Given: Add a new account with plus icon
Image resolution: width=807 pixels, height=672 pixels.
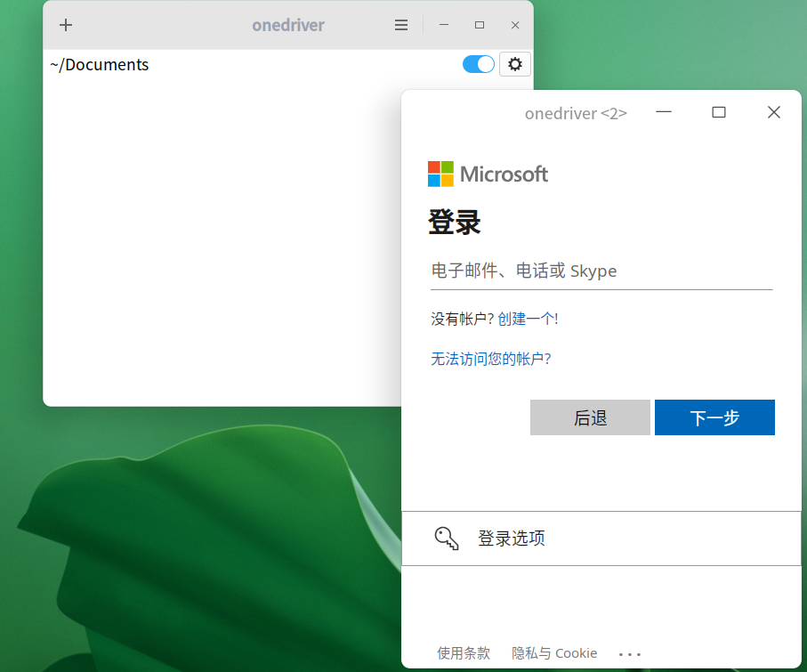Looking at the screenshot, I should pos(66,25).
